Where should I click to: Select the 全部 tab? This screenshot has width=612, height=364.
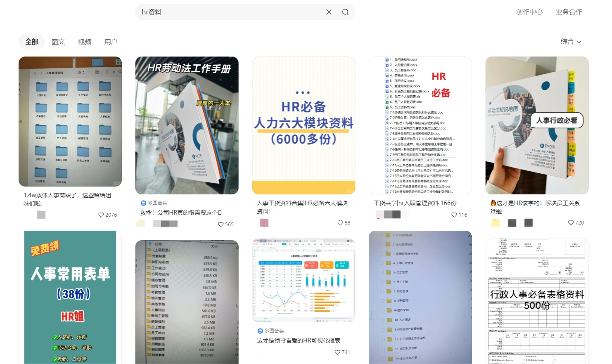32,42
